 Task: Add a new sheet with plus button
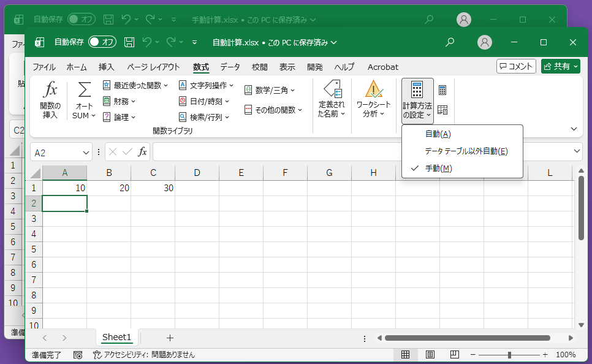(170, 338)
